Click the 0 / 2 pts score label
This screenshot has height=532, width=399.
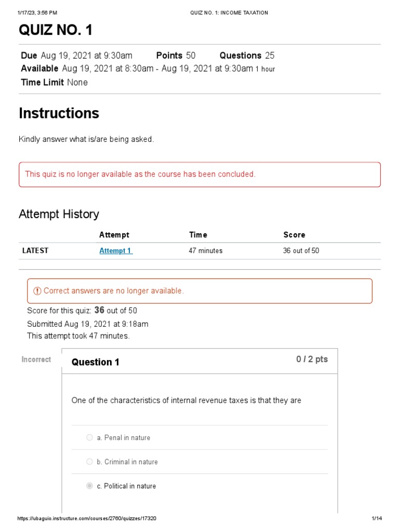coord(312,360)
